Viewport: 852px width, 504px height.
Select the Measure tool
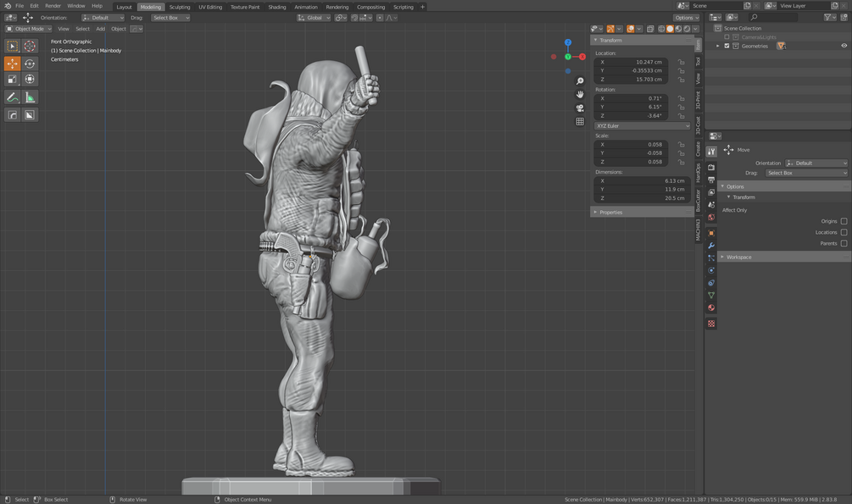30,97
